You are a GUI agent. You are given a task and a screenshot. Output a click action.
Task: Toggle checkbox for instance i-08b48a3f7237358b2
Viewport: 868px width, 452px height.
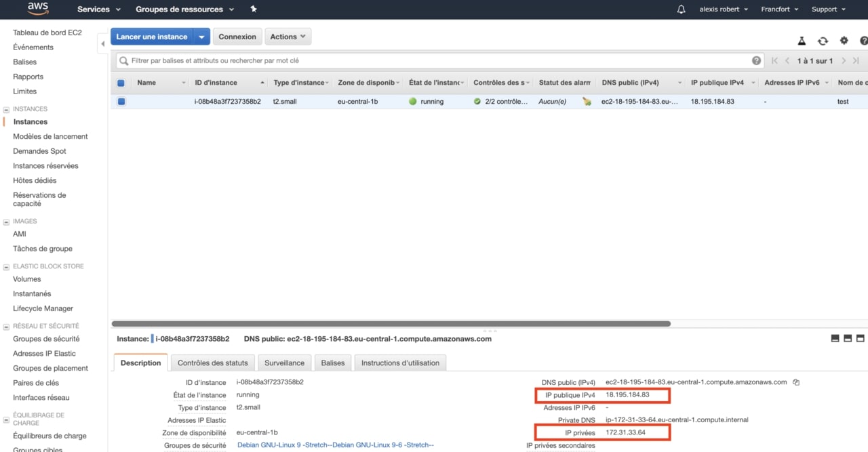121,102
